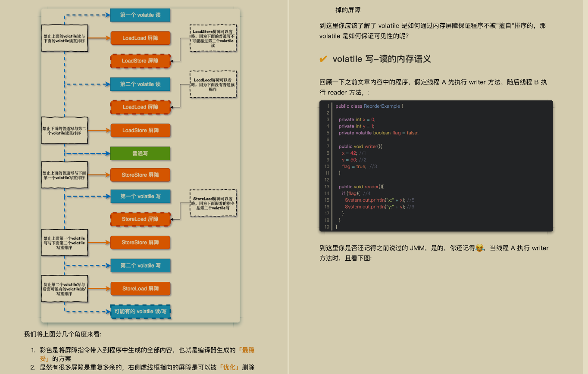Click code line "private int x = 0;"
Screen dimensions: 588x374
(357, 119)
